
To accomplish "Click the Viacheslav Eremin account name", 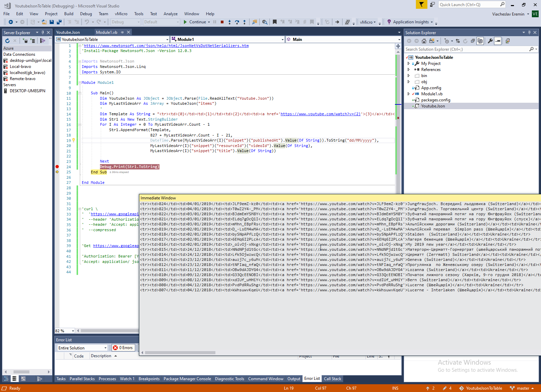I will point(508,14).
